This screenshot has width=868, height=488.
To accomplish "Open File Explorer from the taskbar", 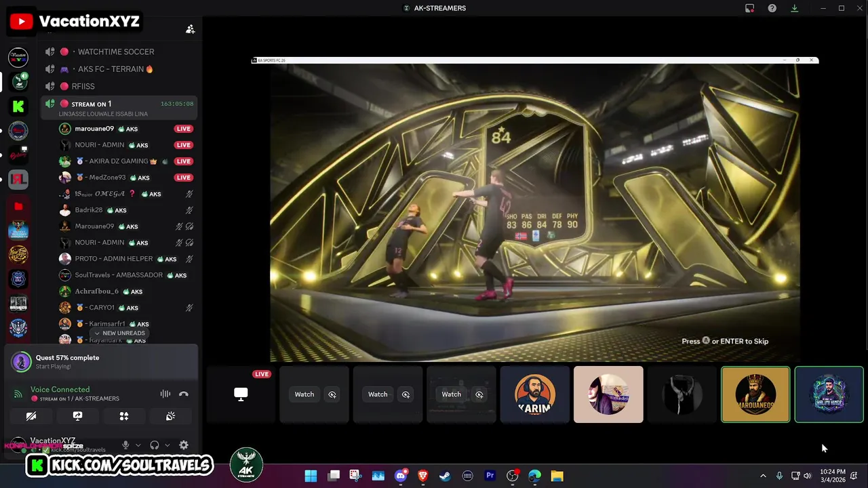I will pyautogui.click(x=557, y=476).
